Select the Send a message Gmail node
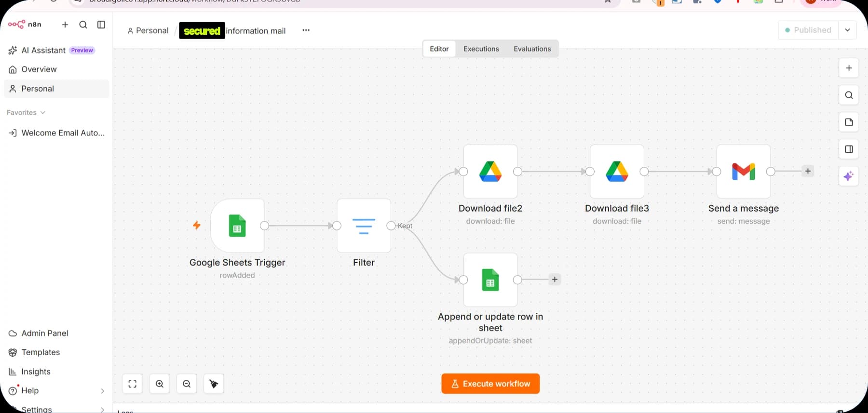The image size is (868, 413). click(744, 172)
